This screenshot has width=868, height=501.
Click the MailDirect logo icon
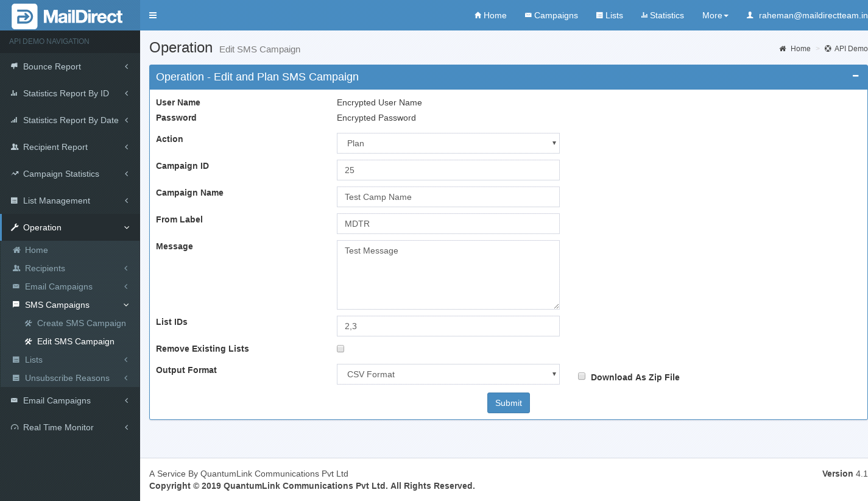point(24,16)
